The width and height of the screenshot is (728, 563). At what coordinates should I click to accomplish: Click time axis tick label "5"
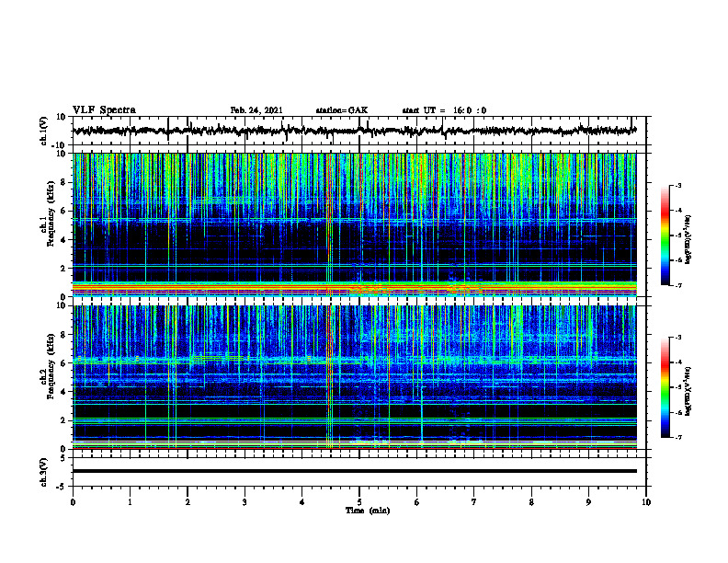[359, 502]
